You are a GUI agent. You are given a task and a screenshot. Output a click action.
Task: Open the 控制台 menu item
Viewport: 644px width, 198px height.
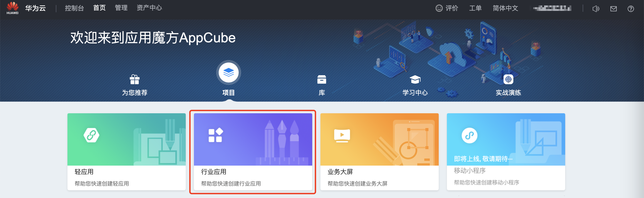pyautogui.click(x=74, y=8)
